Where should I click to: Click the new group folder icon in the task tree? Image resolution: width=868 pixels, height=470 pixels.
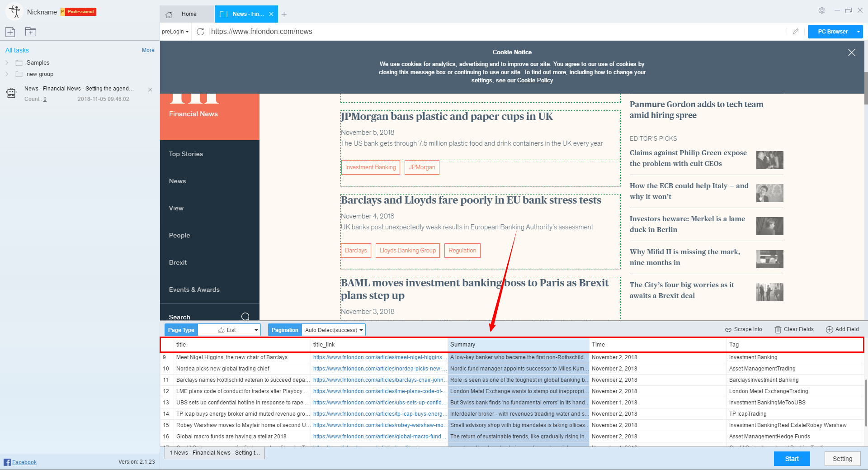pyautogui.click(x=19, y=74)
